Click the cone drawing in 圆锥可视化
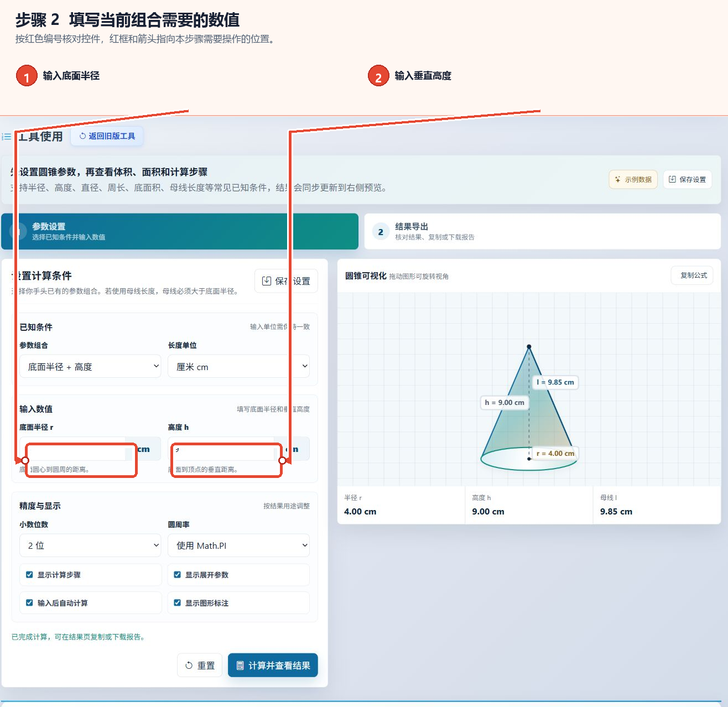The width and height of the screenshot is (728, 707). [528, 409]
